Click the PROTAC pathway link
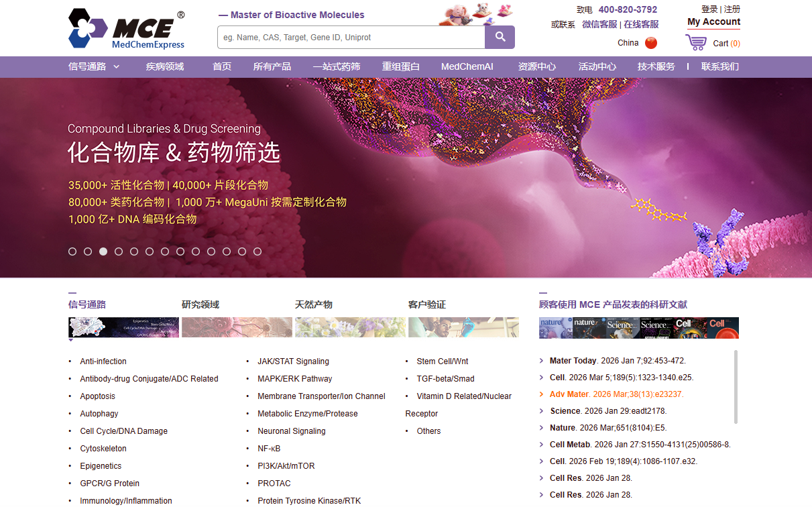812x507 pixels. click(x=274, y=484)
